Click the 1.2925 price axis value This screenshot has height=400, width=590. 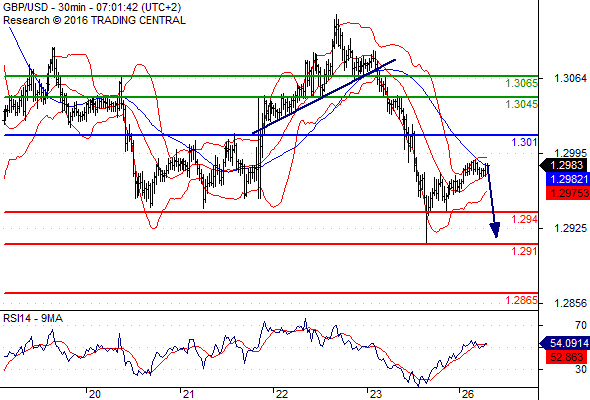pos(570,228)
